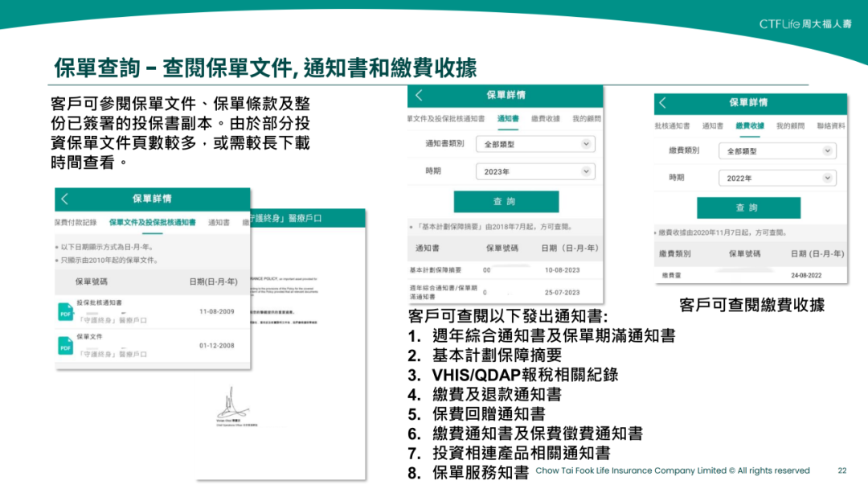The height and width of the screenshot is (489, 868).
Task: Click 保單號碼 column header in documents panel
Action: point(92,281)
